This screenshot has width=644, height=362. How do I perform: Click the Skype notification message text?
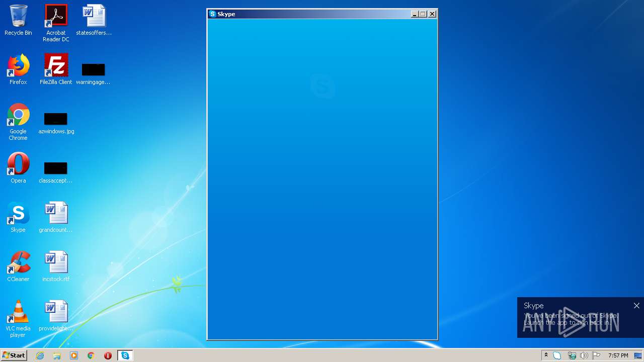click(x=570, y=319)
